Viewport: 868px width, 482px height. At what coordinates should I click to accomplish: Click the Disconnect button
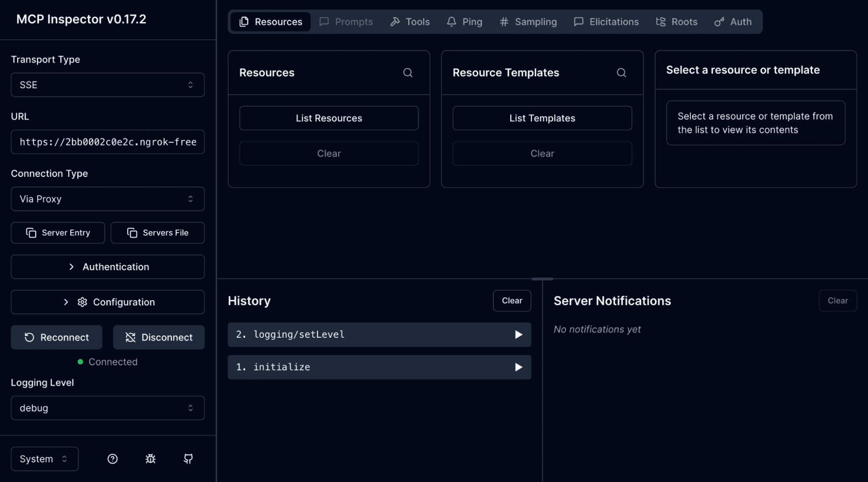(158, 337)
